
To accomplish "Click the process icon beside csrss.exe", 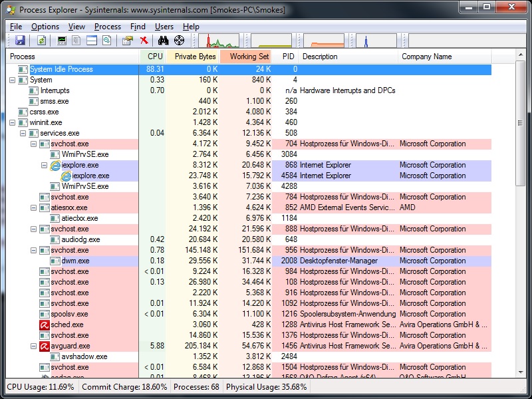I will click(23, 112).
